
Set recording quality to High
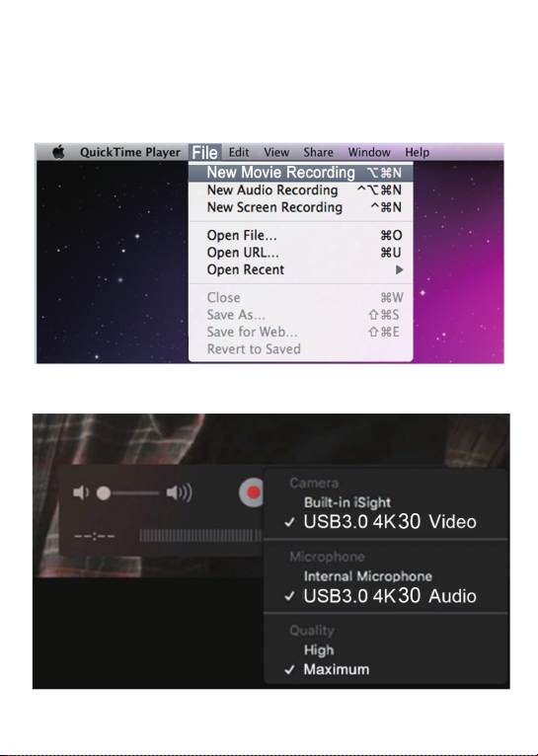(319, 650)
